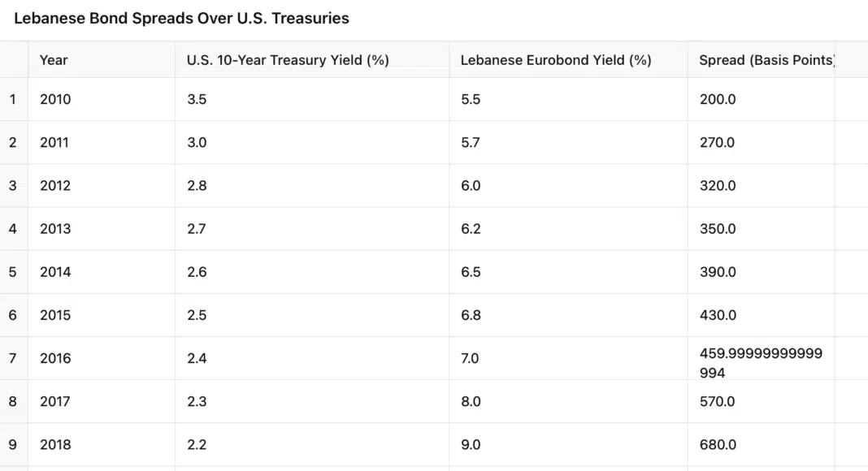This screenshot has height=471, width=868.
Task: Select the Treasury yield 2.2 cell
Action: click(x=197, y=444)
